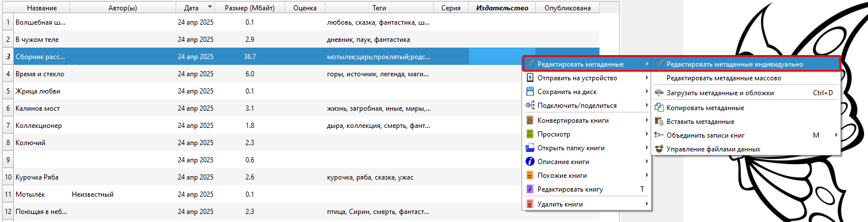Expand Сохранить на диск submenu arrow

647,91
